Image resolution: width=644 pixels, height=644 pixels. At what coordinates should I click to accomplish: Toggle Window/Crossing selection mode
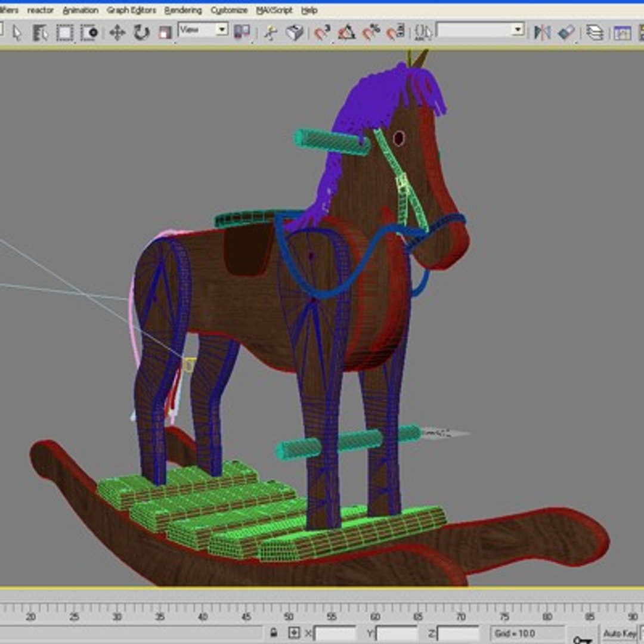[89, 32]
